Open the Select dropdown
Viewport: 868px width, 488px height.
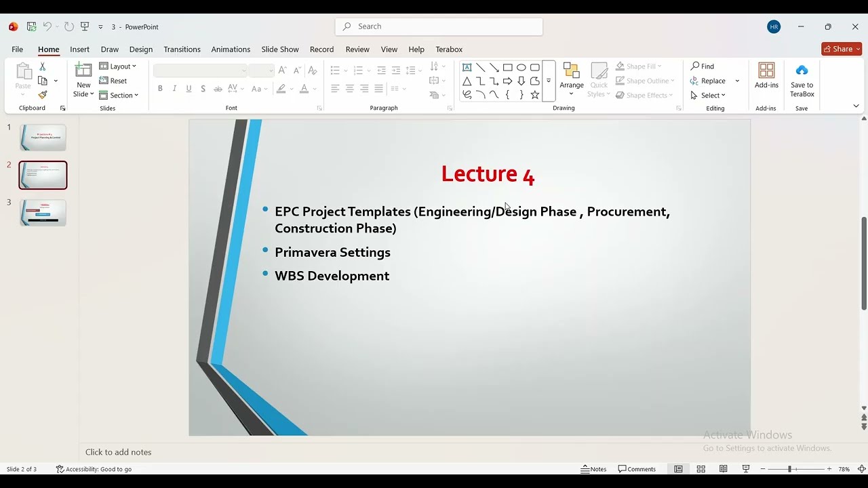click(708, 95)
